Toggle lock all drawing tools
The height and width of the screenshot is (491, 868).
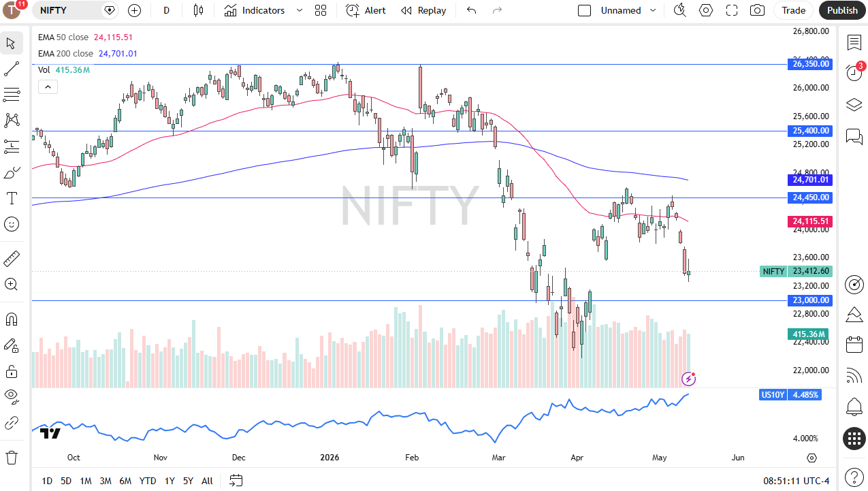12,371
